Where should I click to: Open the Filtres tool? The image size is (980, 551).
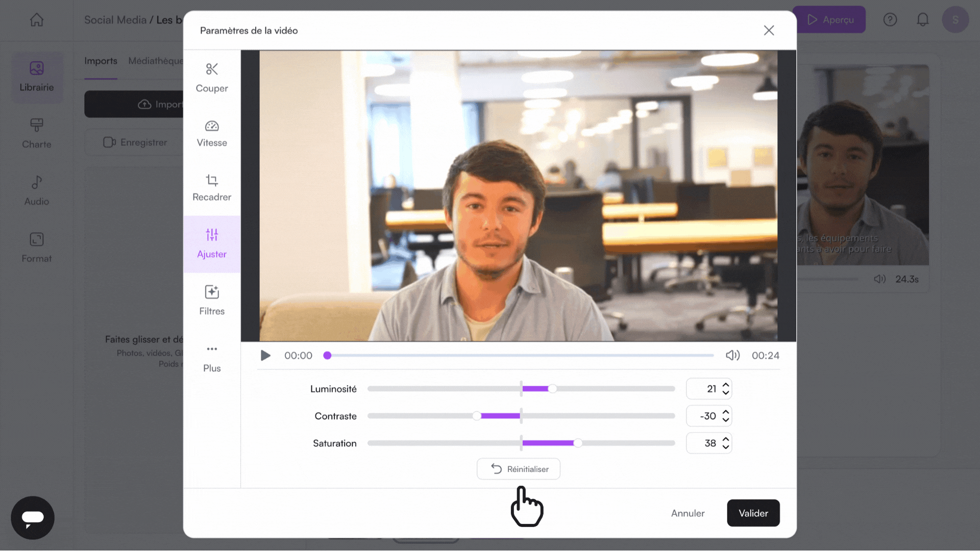[212, 300]
